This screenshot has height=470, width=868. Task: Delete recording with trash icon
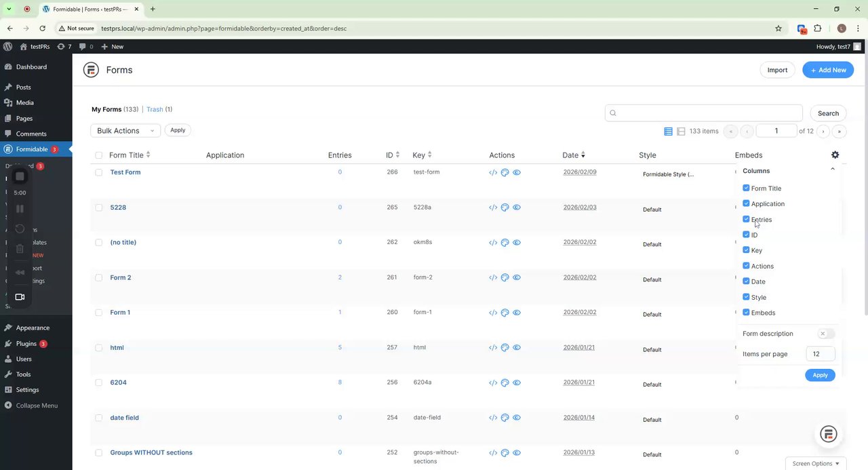click(20, 249)
